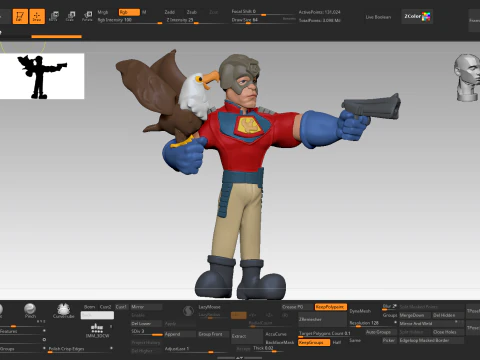
Task: Toggle Live Boolean mode
Action: 378,17
